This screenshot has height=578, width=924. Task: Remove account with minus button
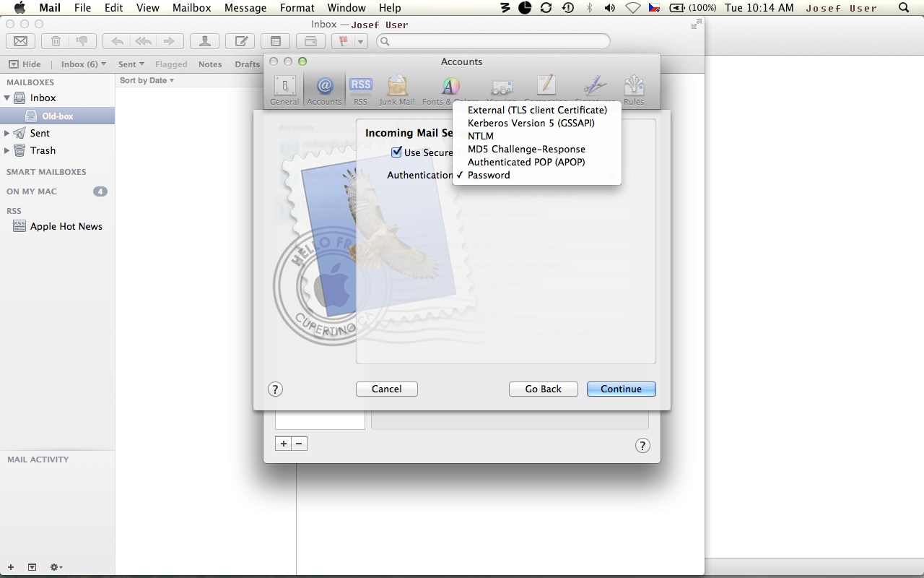click(300, 444)
